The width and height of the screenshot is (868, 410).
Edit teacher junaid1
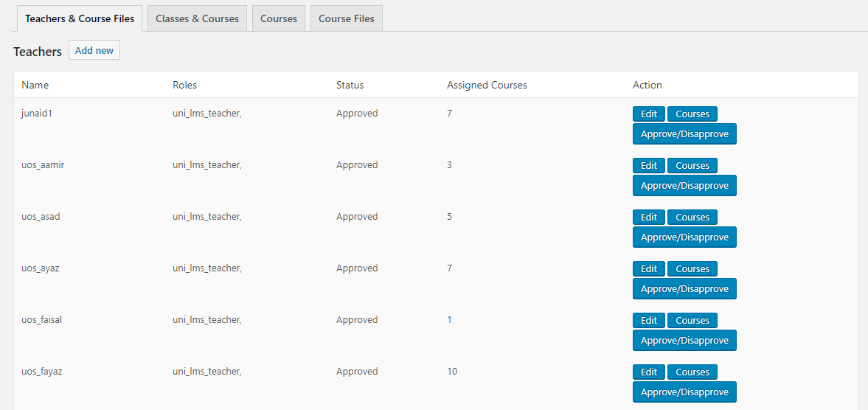(x=649, y=114)
